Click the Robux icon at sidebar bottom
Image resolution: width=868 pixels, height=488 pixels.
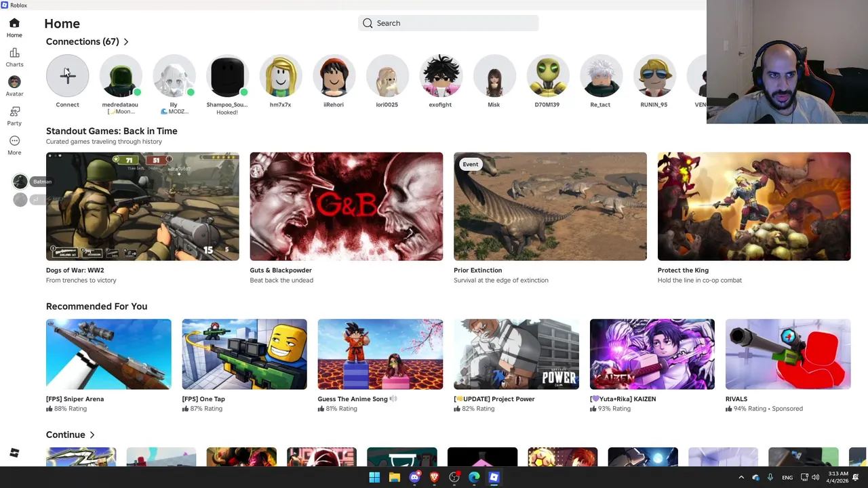[14, 453]
